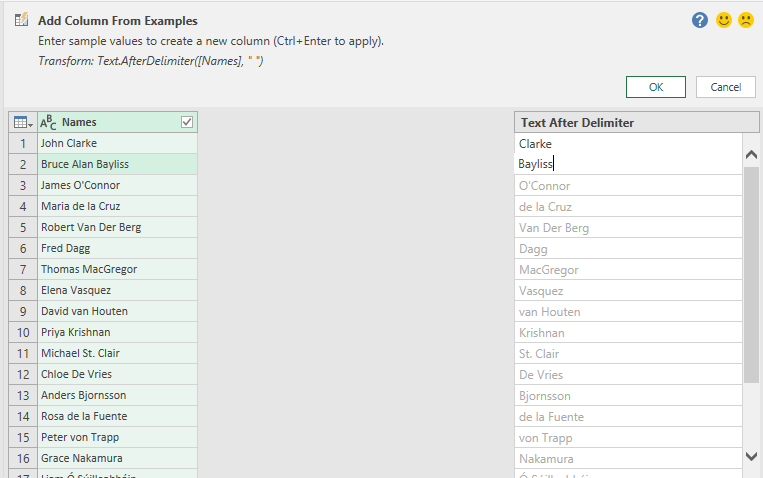This screenshot has width=763, height=478.
Task: Click the suggested de la Cruz cell
Action: click(x=628, y=206)
